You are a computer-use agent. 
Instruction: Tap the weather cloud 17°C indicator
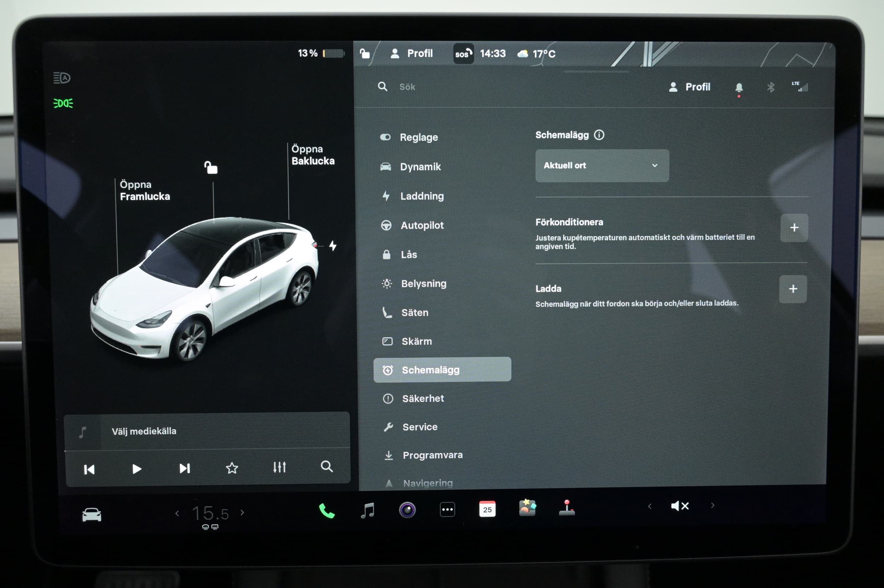[536, 54]
